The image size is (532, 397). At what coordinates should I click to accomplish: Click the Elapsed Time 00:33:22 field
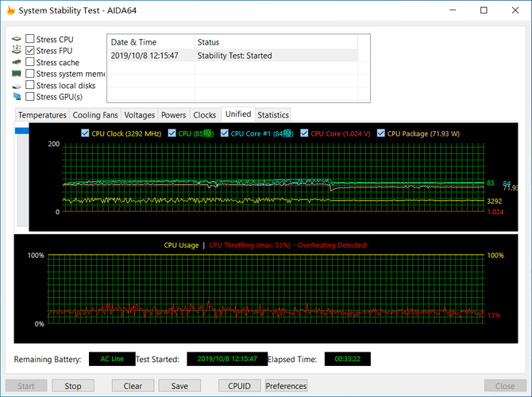click(x=348, y=359)
